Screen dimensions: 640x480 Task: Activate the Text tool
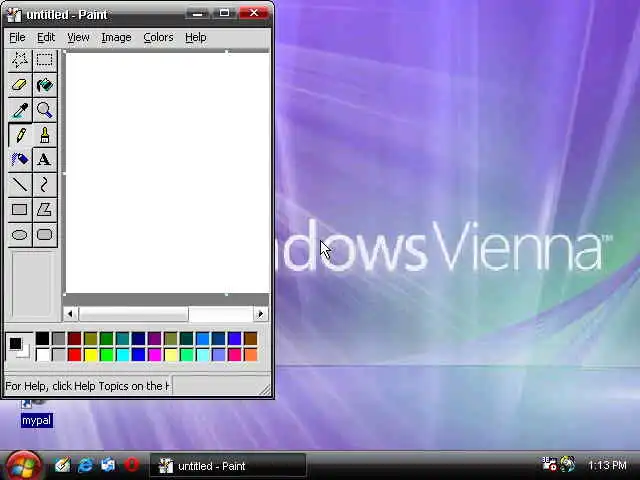44,160
